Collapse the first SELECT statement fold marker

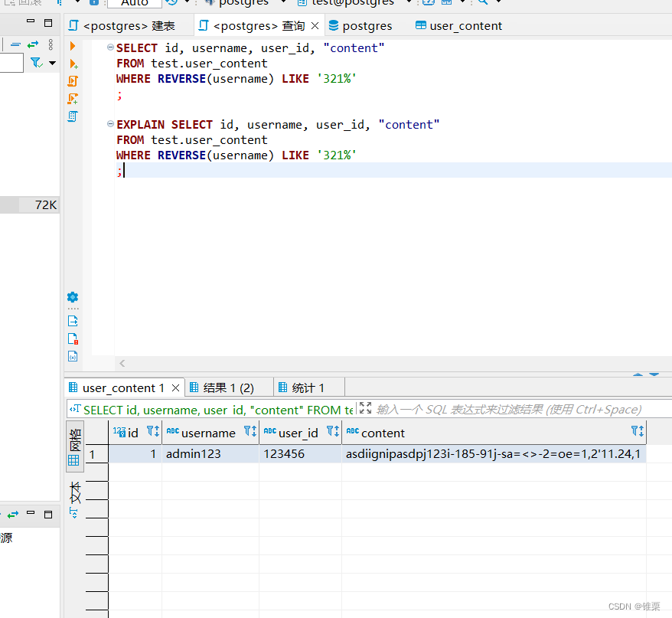point(110,47)
